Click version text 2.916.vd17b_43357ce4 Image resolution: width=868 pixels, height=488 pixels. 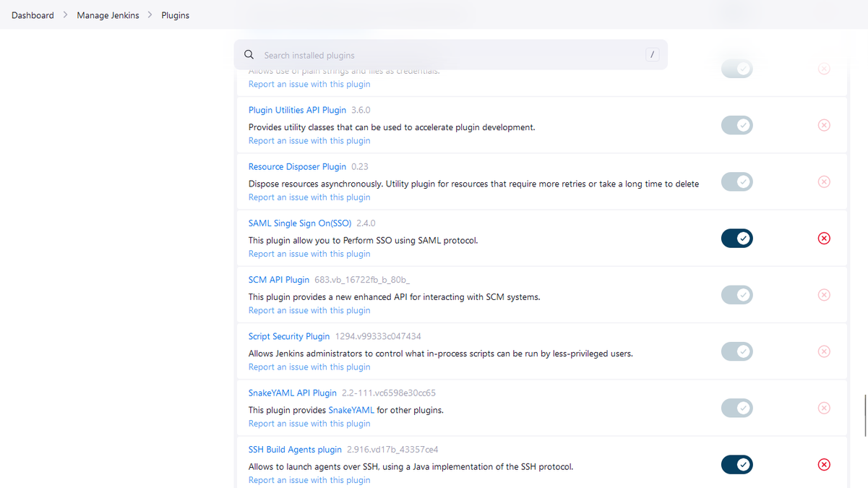tap(392, 449)
